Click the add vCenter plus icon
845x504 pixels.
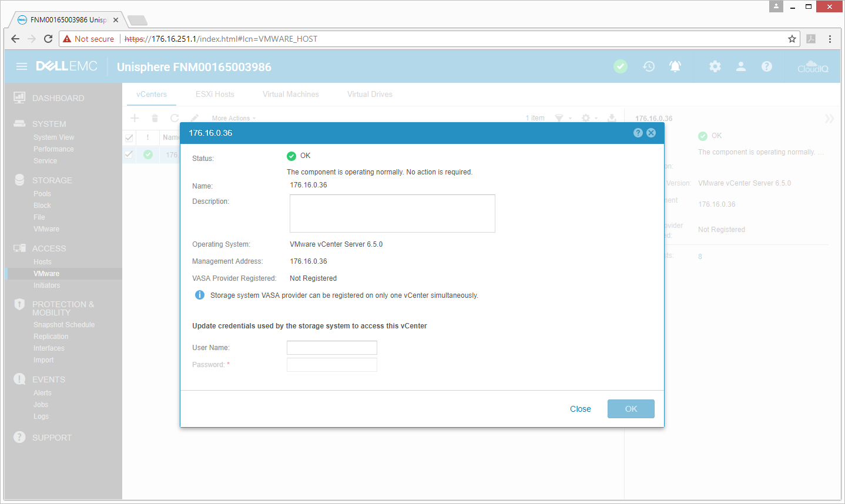pos(135,118)
